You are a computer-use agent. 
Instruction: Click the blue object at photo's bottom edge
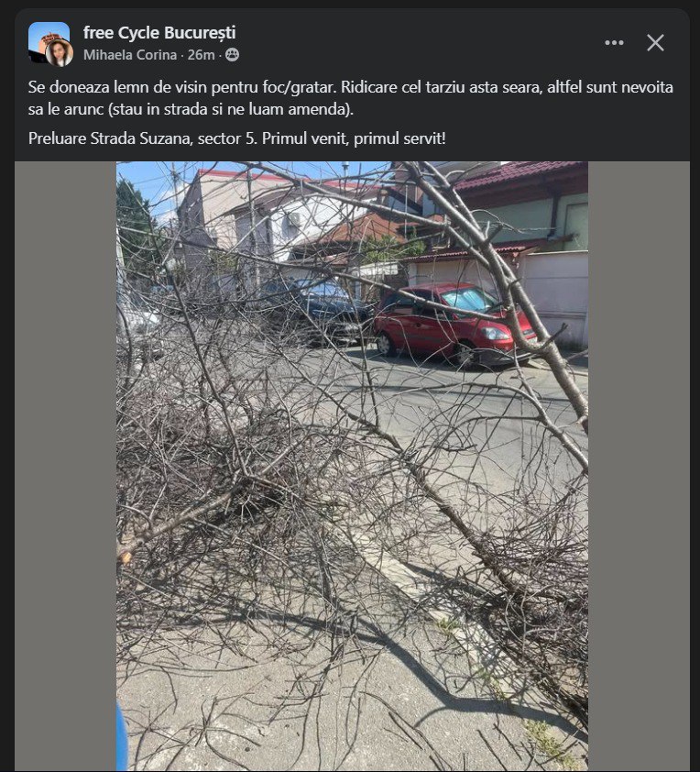point(122,736)
